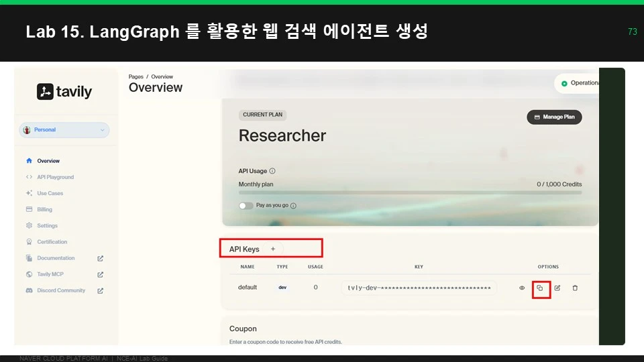Viewport: 644px width, 362px height.
Task: Click the home icon beside Overview
Action: coord(29,160)
